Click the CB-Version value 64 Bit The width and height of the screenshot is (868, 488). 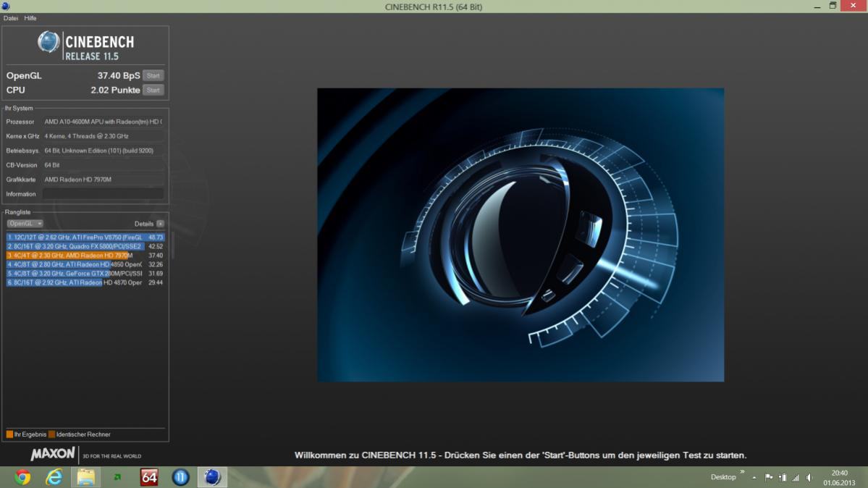click(x=103, y=165)
